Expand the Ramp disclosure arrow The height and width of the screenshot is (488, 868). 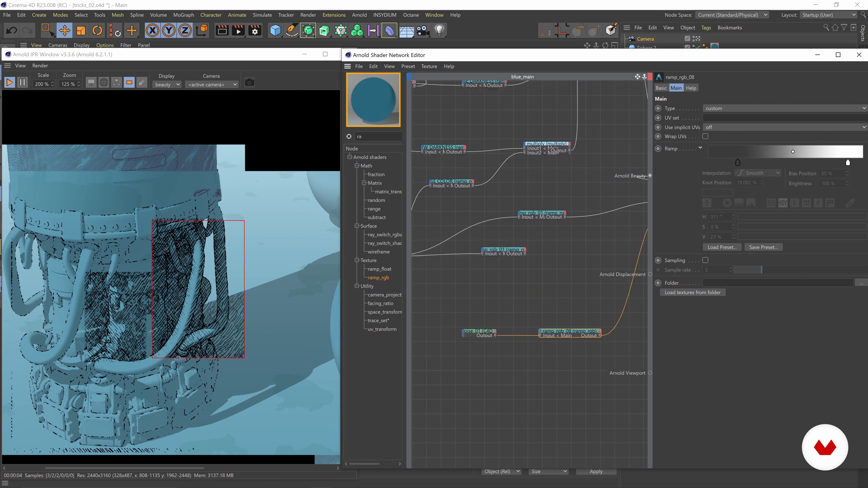click(700, 148)
